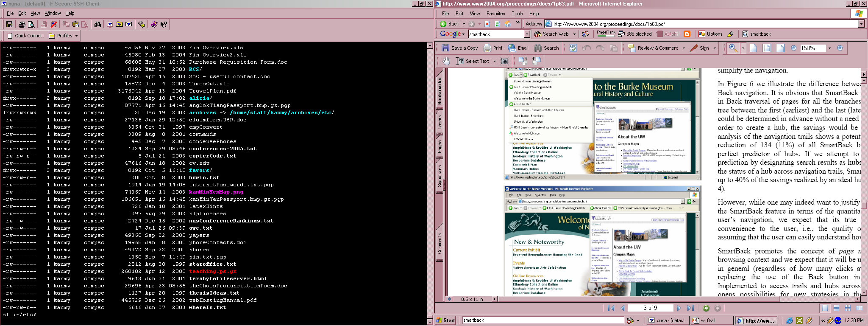Image resolution: width=868 pixels, height=326 pixels.
Task: Click the Zoom In magnifier tool
Action: [x=733, y=48]
